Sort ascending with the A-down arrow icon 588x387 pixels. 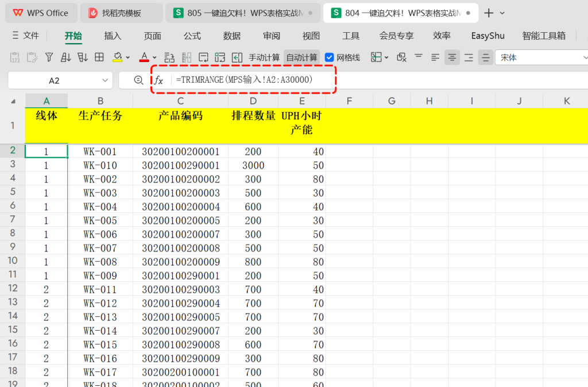(65, 57)
